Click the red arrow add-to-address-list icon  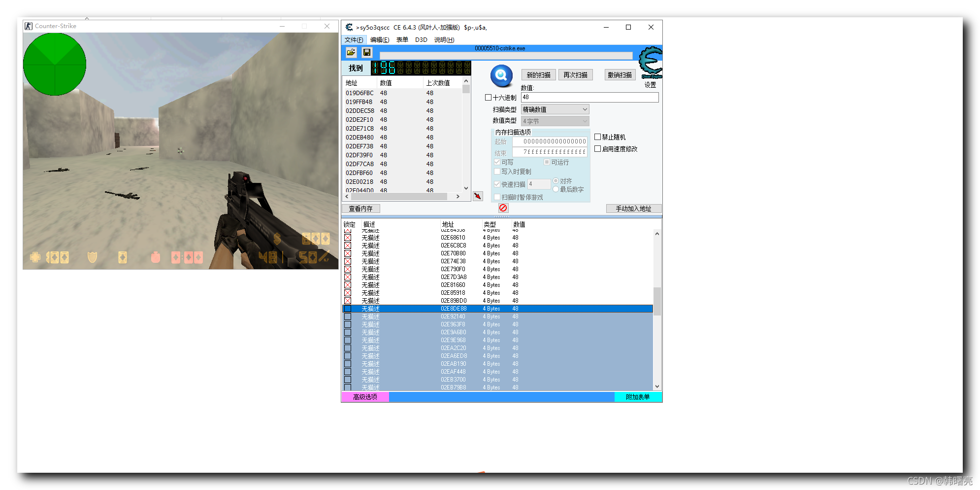coord(478,196)
